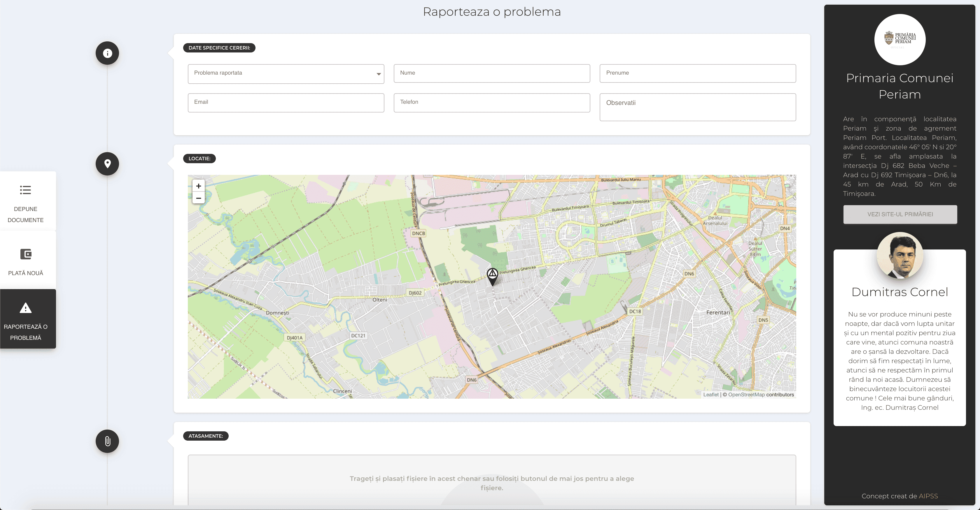Click the DC121 road badge on map

[x=358, y=335]
